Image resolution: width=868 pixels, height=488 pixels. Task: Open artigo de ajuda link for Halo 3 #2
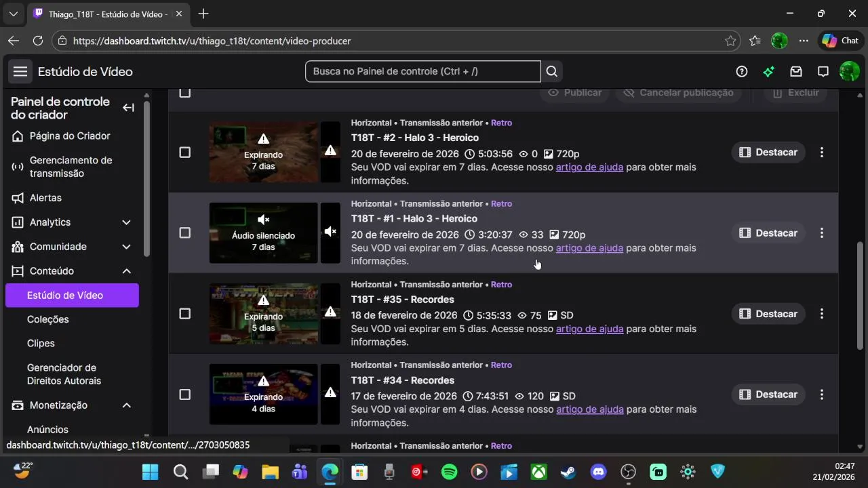point(589,167)
